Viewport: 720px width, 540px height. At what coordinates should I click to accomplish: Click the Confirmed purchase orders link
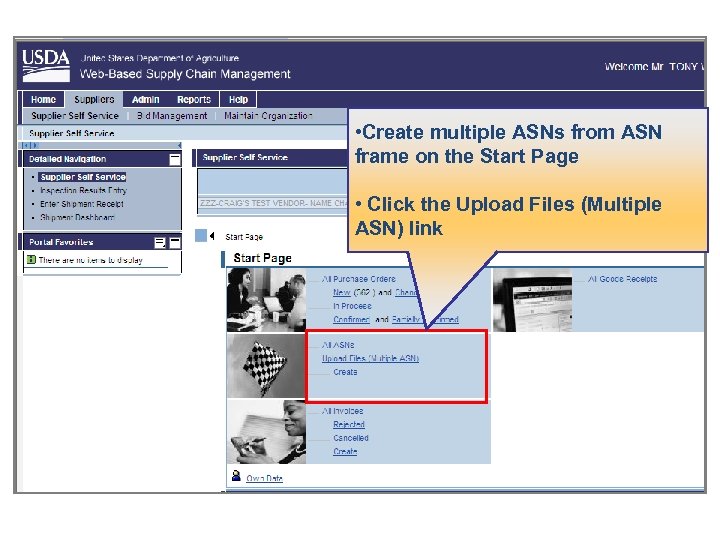[x=351, y=319]
